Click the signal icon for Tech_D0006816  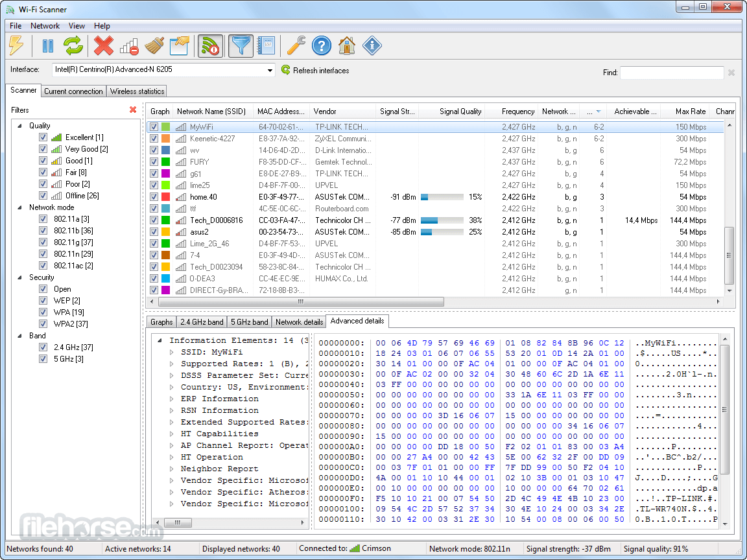click(181, 220)
